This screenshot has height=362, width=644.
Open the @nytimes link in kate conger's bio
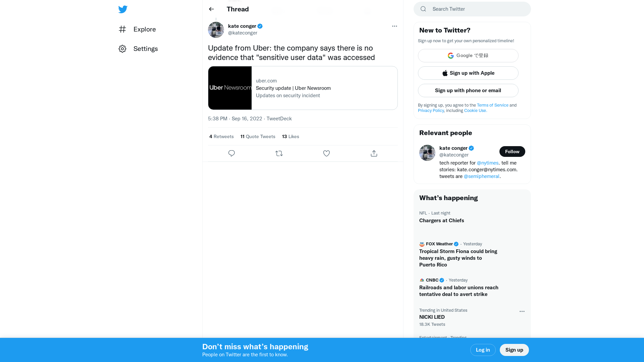pyautogui.click(x=487, y=163)
